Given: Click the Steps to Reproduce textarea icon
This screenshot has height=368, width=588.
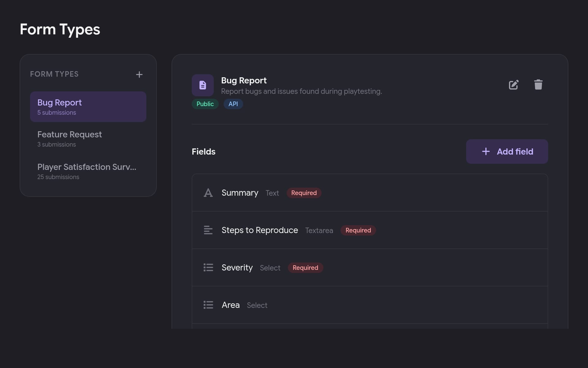Looking at the screenshot, I should pyautogui.click(x=208, y=230).
